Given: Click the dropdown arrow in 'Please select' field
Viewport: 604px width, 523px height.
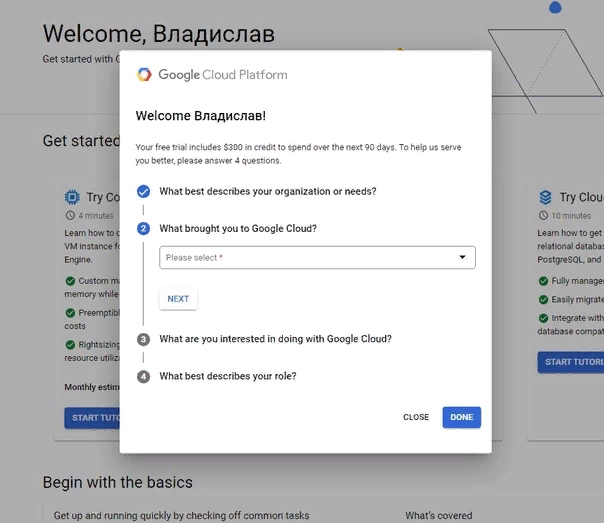Looking at the screenshot, I should tap(462, 257).
